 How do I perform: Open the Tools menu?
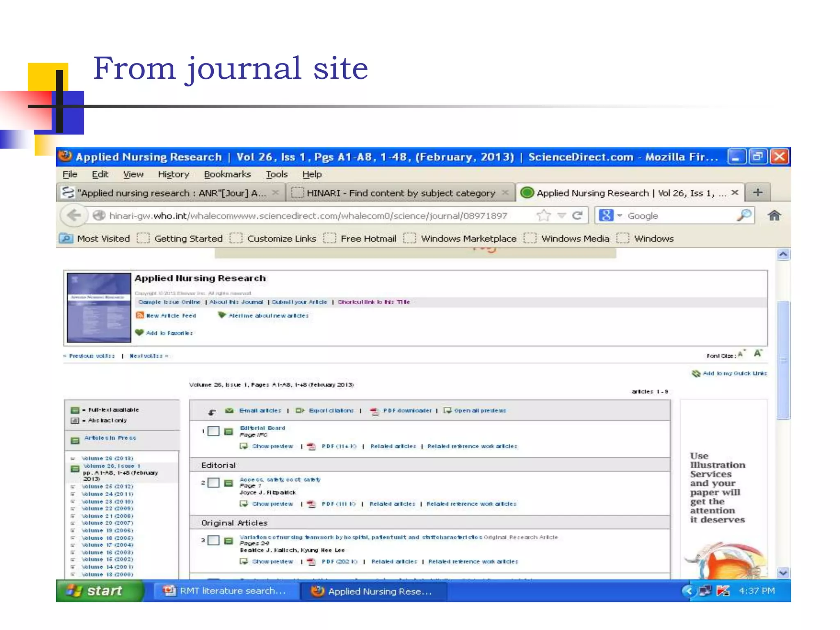[277, 174]
